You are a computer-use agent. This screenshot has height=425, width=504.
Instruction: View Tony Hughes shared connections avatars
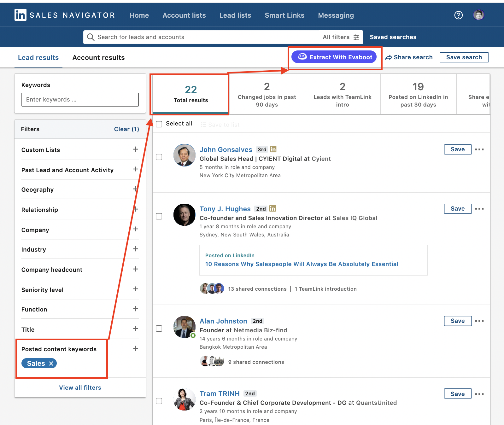point(212,288)
